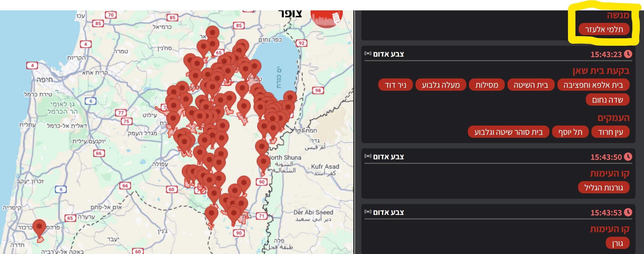
Task: Select the גורנות הגליל chip
Action: pos(604,188)
